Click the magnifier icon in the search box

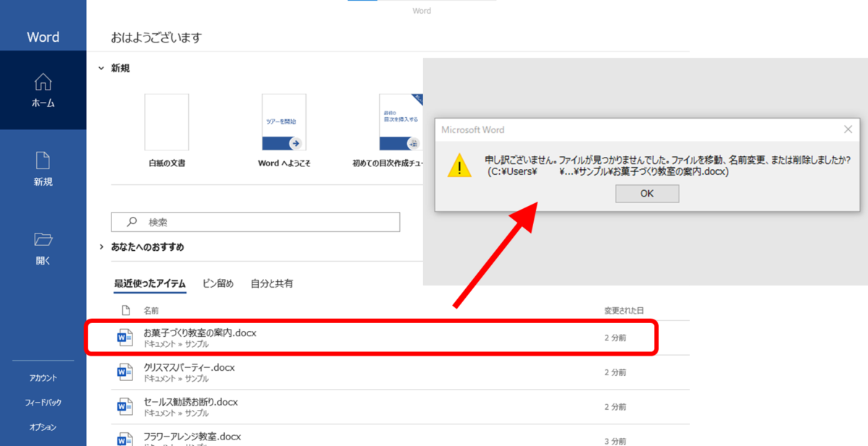click(132, 223)
